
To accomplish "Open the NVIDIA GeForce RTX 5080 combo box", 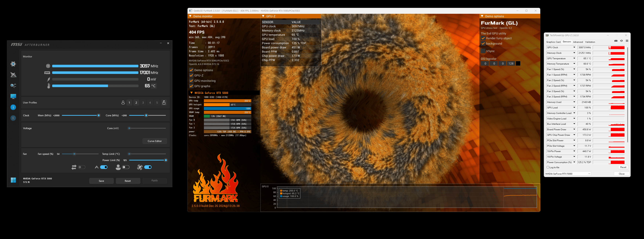I will click(568, 174).
